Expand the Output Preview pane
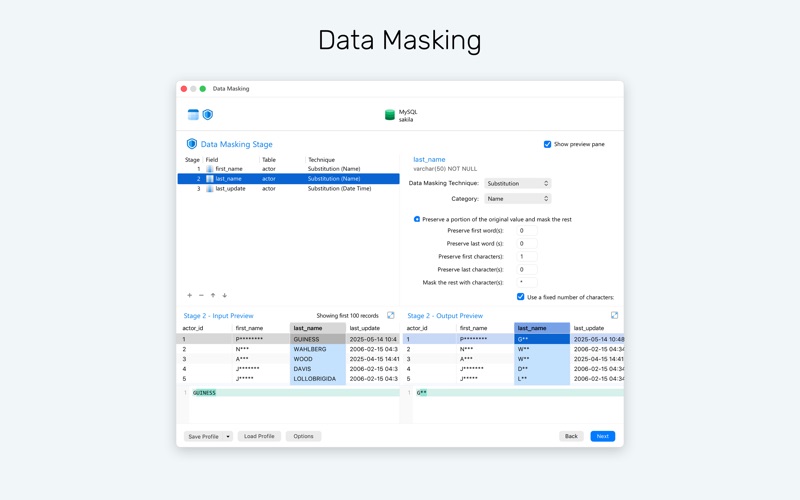This screenshot has width=800, height=500. point(614,315)
